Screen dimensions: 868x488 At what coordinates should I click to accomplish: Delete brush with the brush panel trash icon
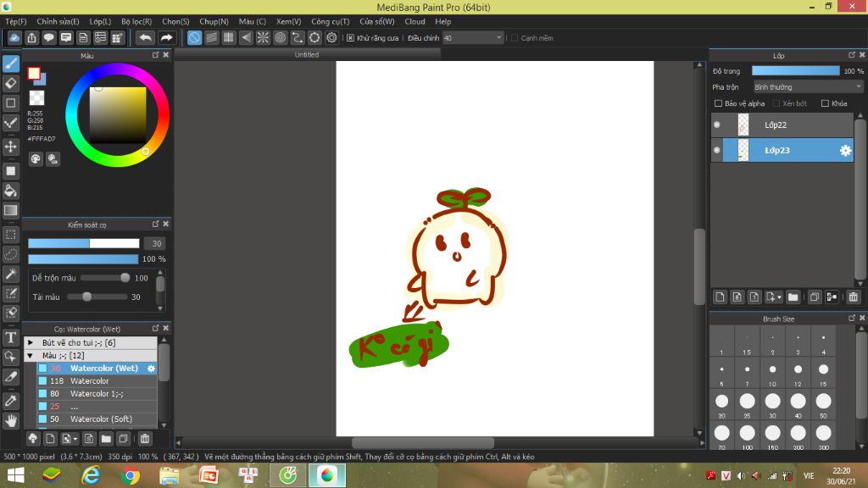click(144, 439)
